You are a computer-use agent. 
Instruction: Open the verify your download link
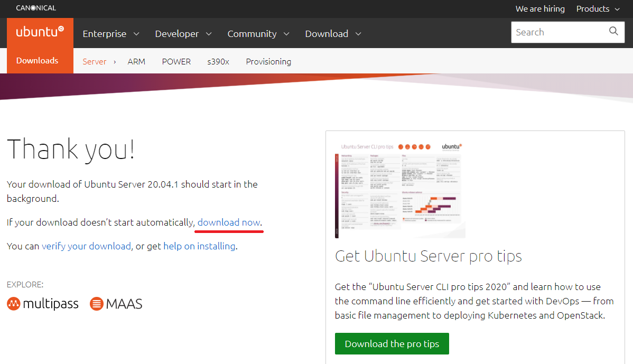coord(87,246)
